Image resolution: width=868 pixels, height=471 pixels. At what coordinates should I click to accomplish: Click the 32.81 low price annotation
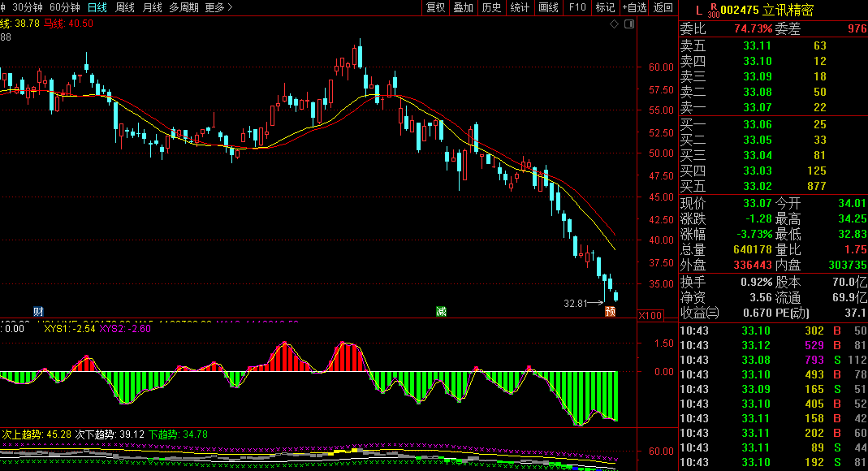pyautogui.click(x=575, y=303)
